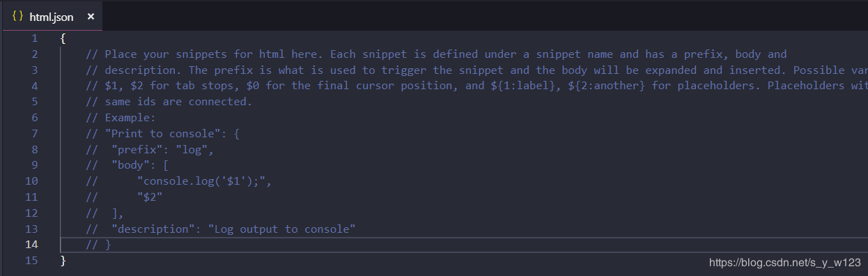
Task: Click the "// }" comment on line 14
Action: click(x=99, y=245)
